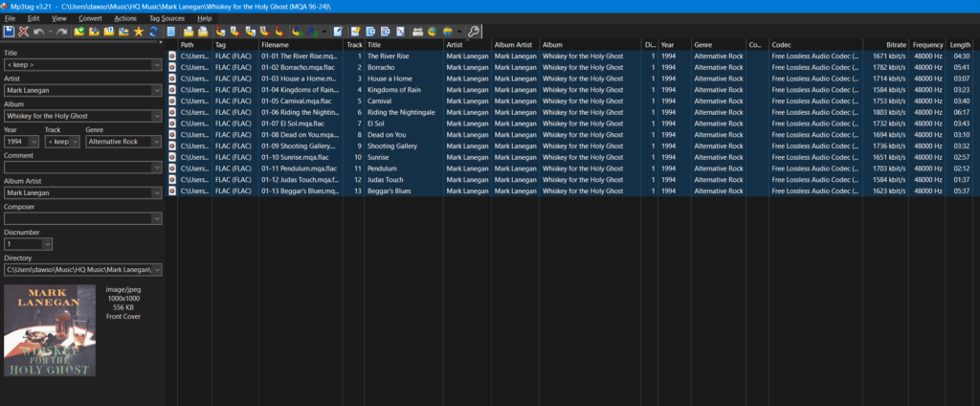Refresh the file view
Image resolution: width=980 pixels, height=406 pixels.
click(x=154, y=32)
